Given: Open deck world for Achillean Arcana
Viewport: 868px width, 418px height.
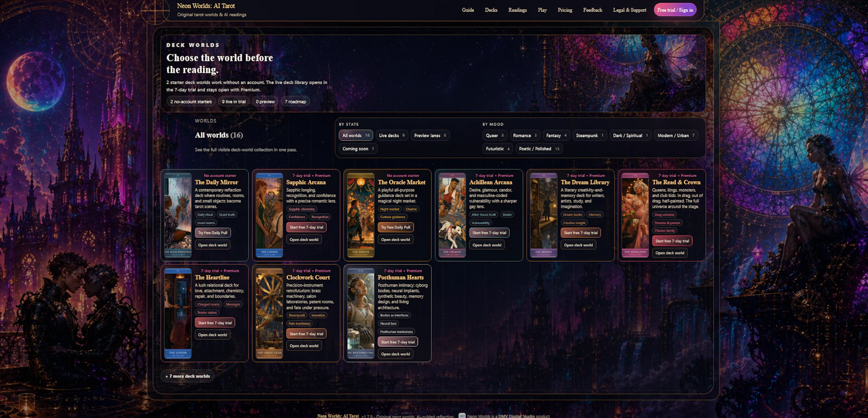Looking at the screenshot, I should coord(487,245).
